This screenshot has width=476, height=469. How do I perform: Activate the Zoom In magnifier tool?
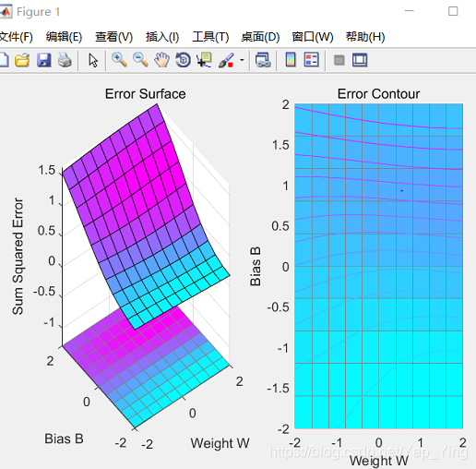pos(119,60)
